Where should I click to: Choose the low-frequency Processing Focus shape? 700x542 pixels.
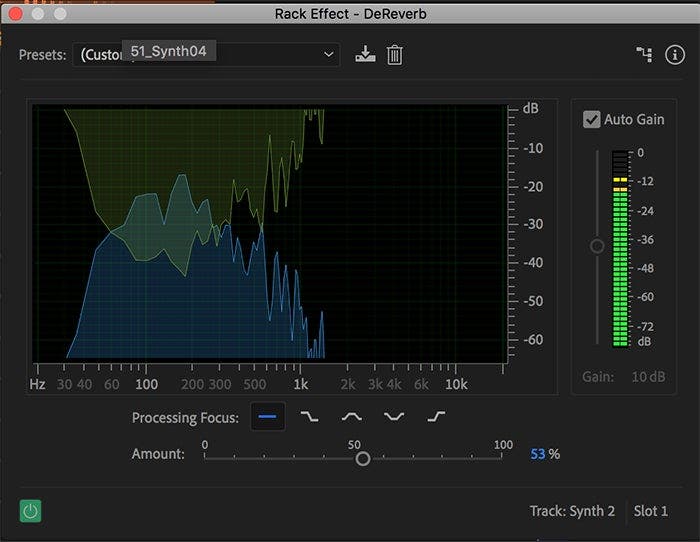310,417
